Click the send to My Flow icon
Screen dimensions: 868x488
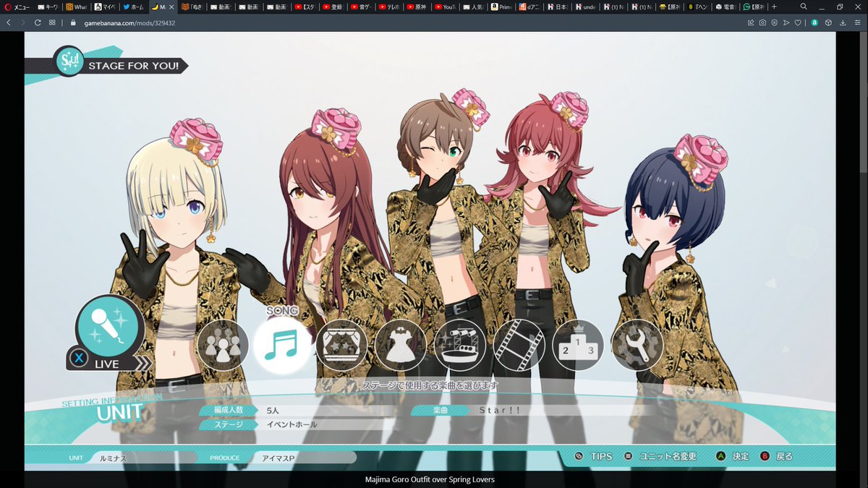pyautogui.click(x=786, y=22)
